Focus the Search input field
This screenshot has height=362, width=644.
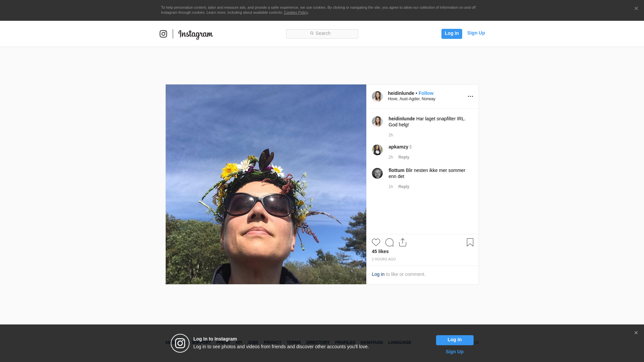322,34
